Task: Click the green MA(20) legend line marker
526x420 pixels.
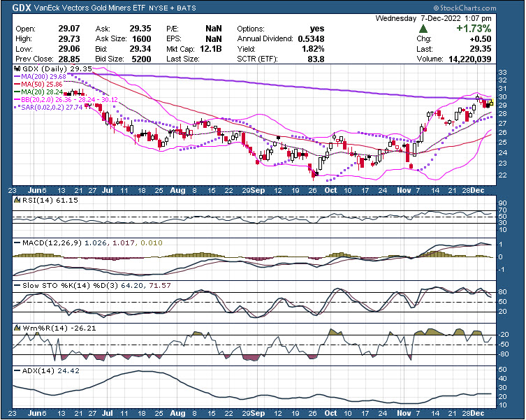Action: click(17, 92)
